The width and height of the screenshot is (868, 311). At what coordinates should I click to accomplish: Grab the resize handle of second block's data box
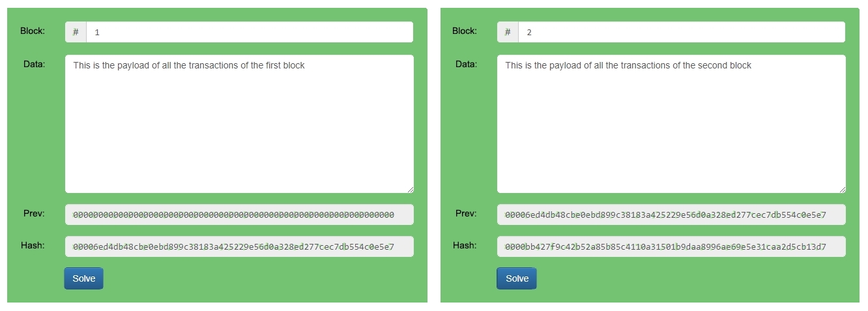point(842,189)
